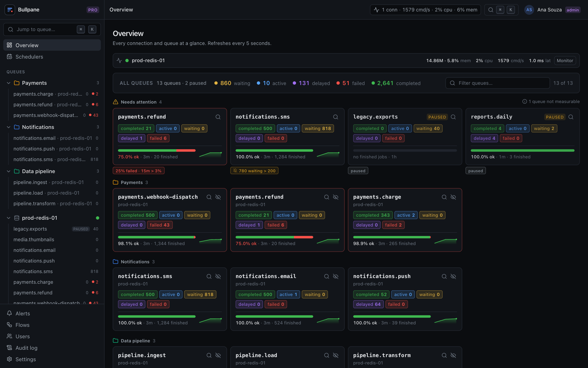The image size is (588, 368).
Task: Click payments.charge sparkline chart
Action: pos(446,241)
